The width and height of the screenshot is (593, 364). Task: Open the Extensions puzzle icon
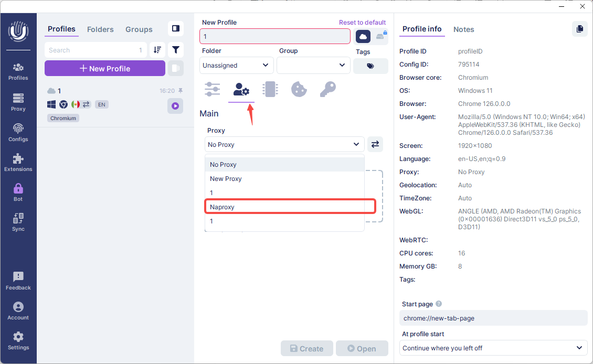[18, 162]
